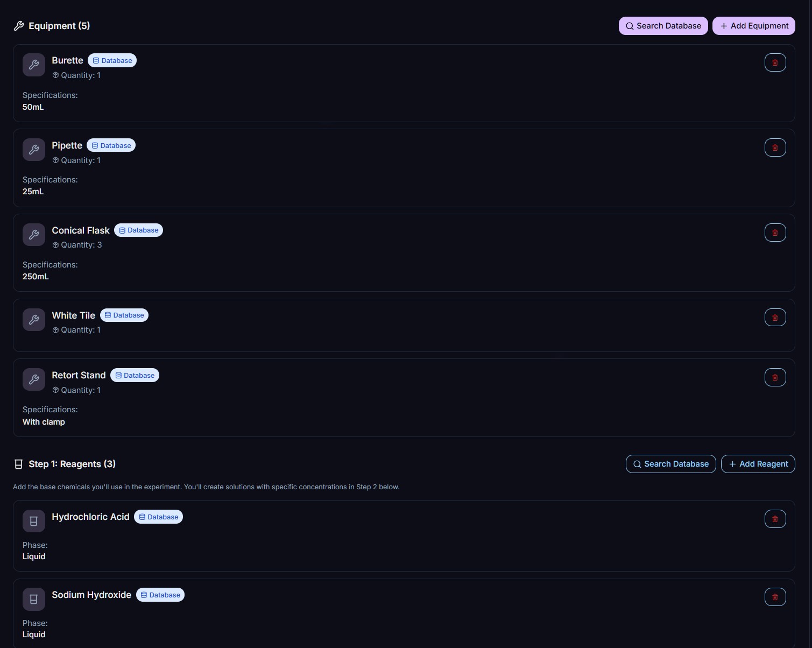The image size is (812, 648).
Task: Click the Add Reagent button
Action: click(758, 464)
